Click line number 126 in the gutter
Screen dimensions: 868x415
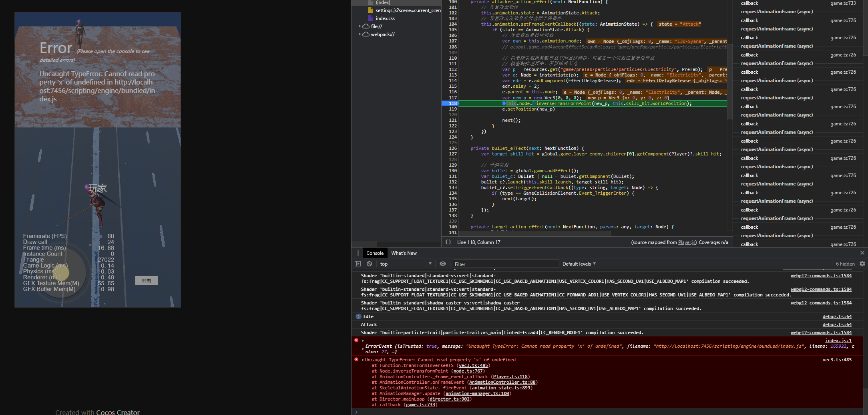(453, 148)
